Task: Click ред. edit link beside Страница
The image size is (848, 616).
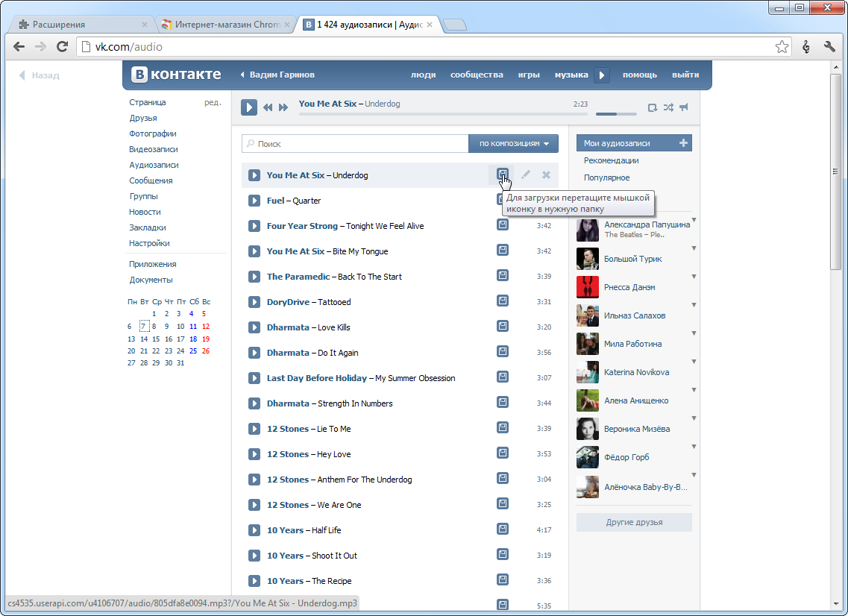Action: tap(213, 102)
